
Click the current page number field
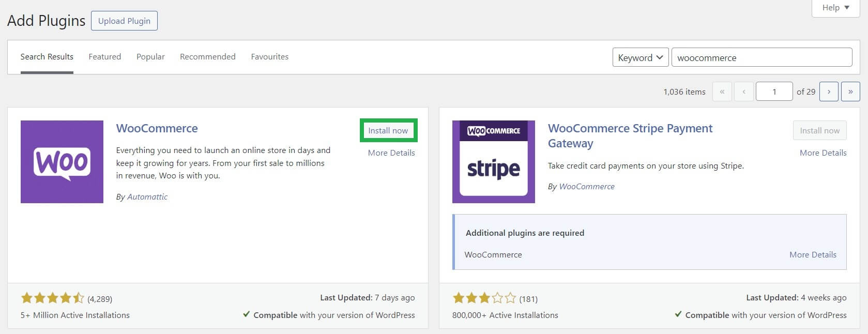point(774,92)
